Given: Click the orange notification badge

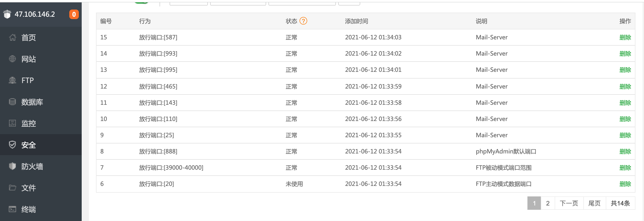Looking at the screenshot, I should (x=74, y=14).
